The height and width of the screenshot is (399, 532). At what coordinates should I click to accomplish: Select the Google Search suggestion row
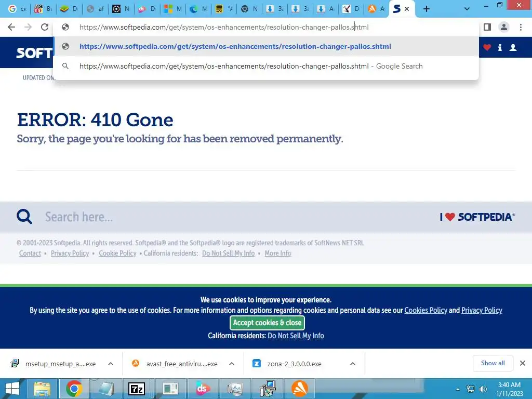[266, 66]
